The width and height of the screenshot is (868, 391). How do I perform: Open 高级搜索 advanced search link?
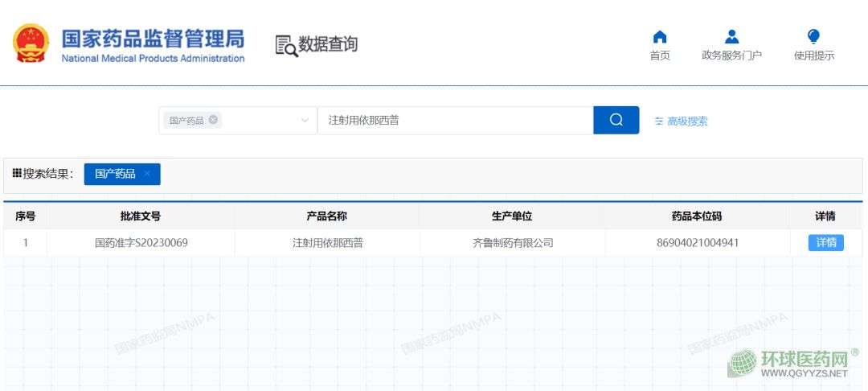point(687,121)
